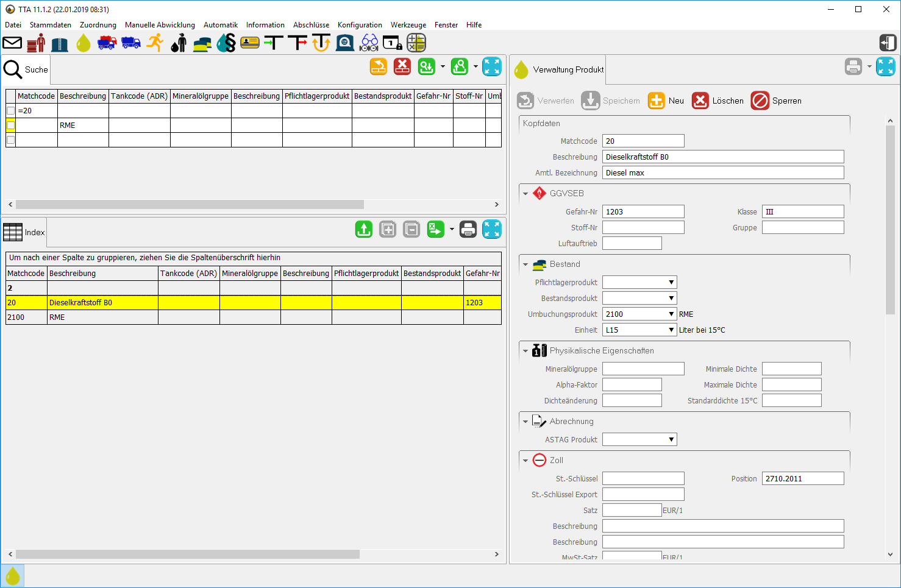Open the Abschlüsse menu
The height and width of the screenshot is (588, 901).
click(x=311, y=25)
